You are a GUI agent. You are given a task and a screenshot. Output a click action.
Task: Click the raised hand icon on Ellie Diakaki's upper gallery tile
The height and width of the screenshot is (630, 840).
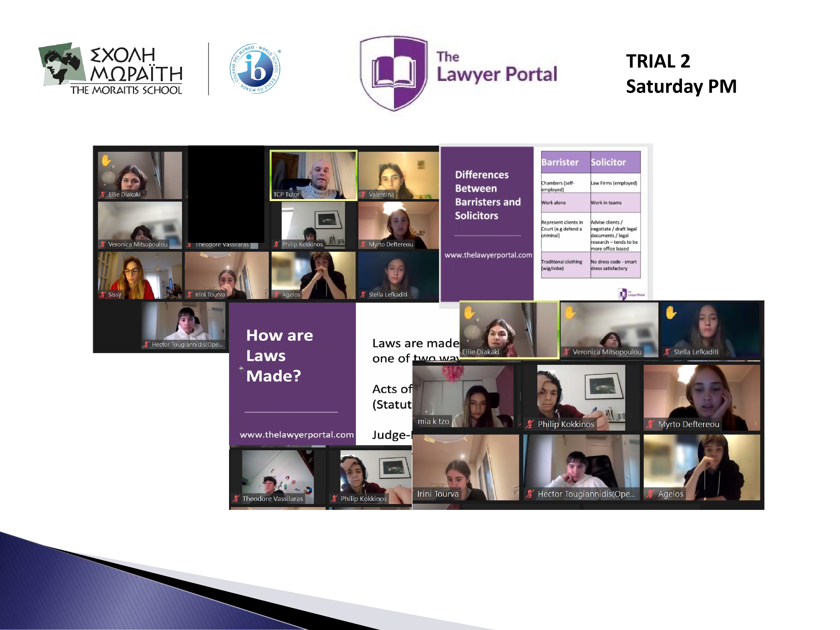106,160
